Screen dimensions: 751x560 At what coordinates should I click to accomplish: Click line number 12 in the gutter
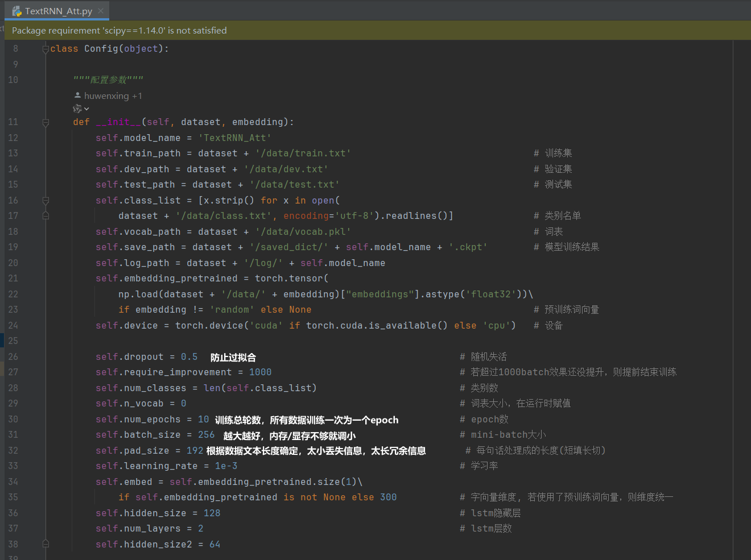point(13,138)
